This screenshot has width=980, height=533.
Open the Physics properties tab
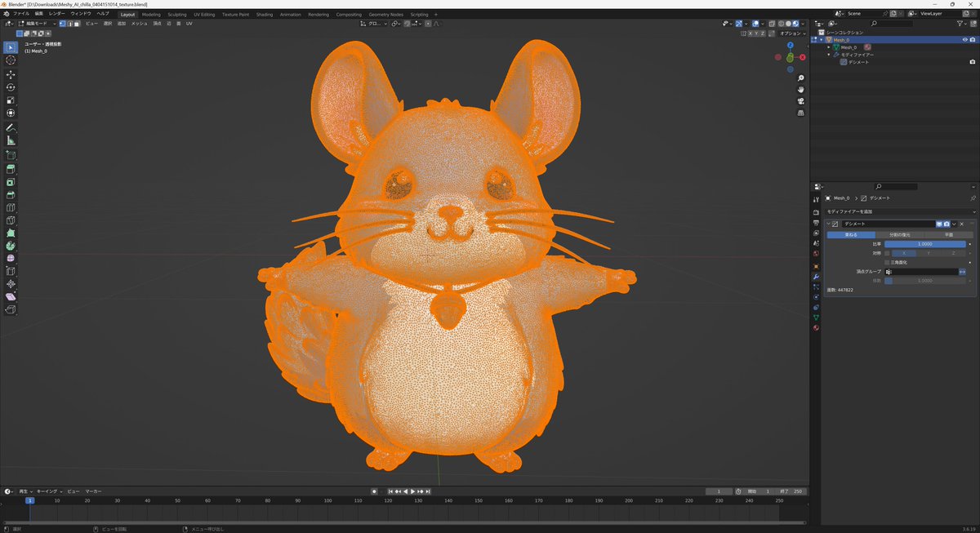pos(816,297)
